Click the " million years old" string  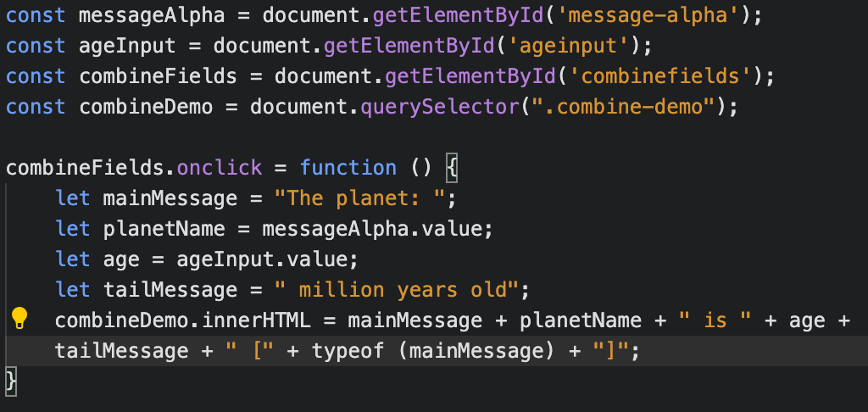tap(397, 290)
